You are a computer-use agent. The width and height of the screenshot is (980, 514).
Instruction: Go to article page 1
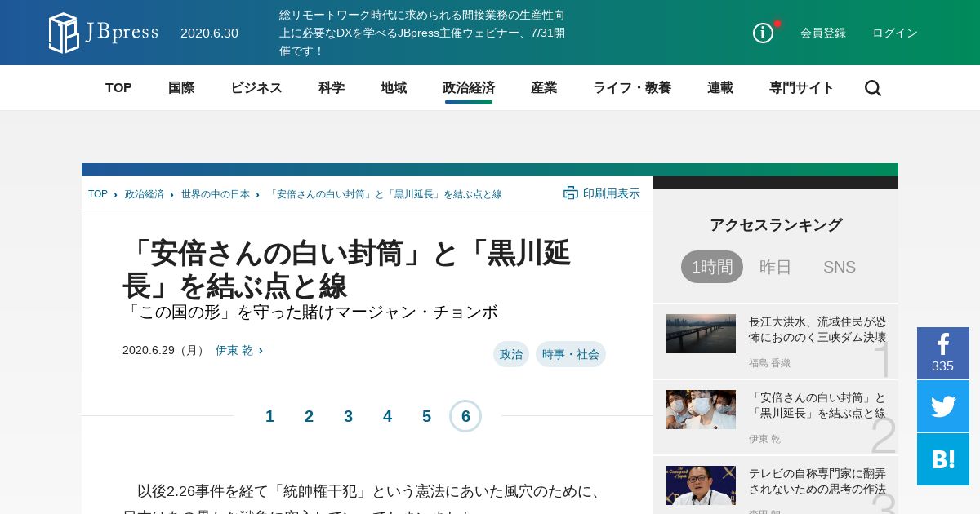tap(269, 416)
